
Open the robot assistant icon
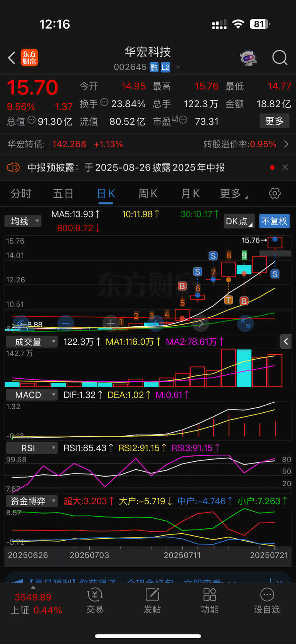(x=249, y=58)
